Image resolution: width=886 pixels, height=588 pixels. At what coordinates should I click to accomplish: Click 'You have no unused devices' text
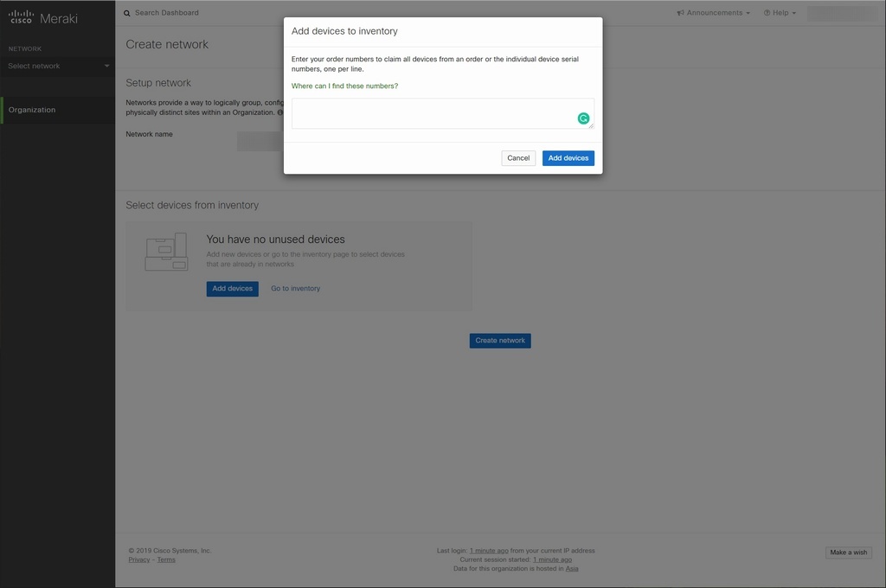click(x=275, y=240)
